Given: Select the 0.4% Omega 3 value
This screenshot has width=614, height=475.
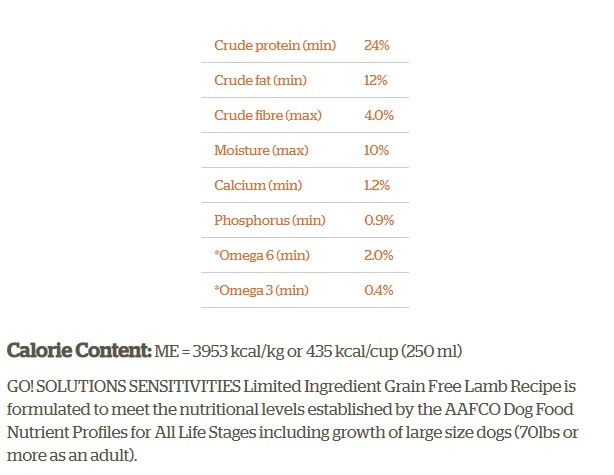Looking at the screenshot, I should coord(379,290).
